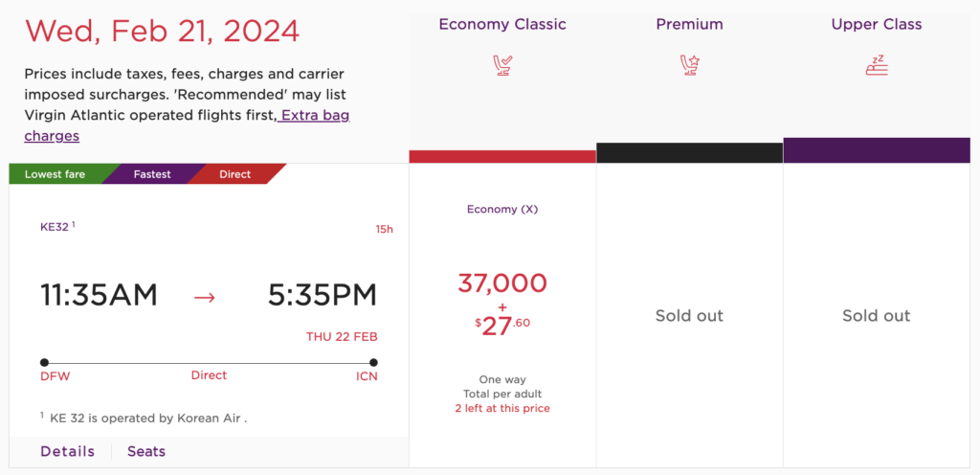
Task: View Seats for flight KE32
Action: 146,451
